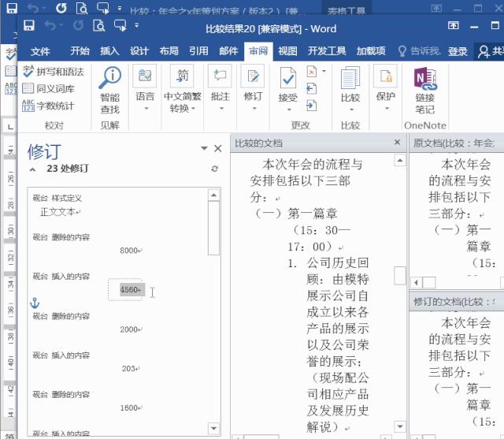Screen dimensions: 504x439
Task: Launch Smart Lookup (智能查找)
Action: (x=110, y=90)
